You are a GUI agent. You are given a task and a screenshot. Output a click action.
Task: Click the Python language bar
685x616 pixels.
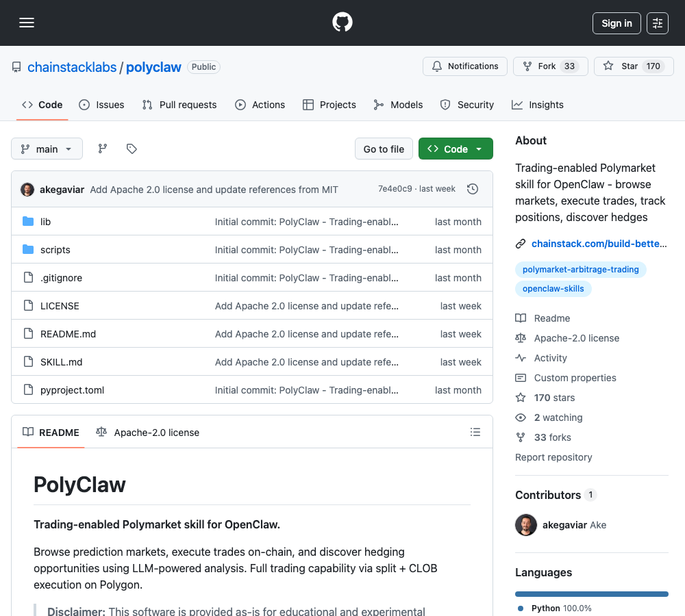[591, 593]
